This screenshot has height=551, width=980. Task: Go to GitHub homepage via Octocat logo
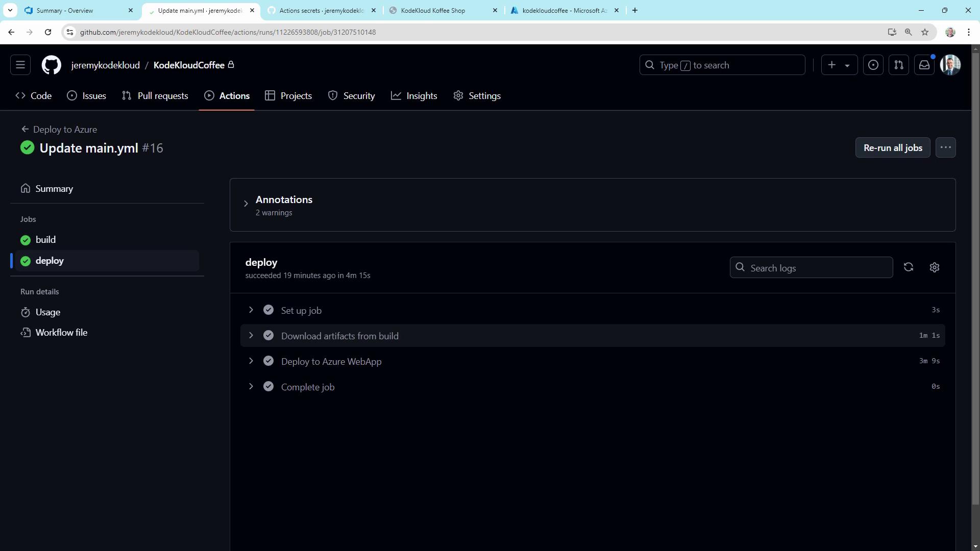point(51,65)
